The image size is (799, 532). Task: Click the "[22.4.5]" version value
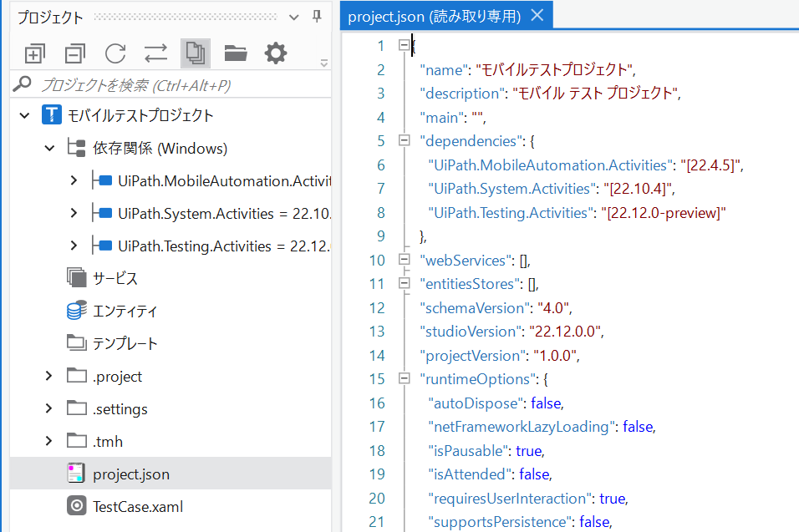pos(710,165)
